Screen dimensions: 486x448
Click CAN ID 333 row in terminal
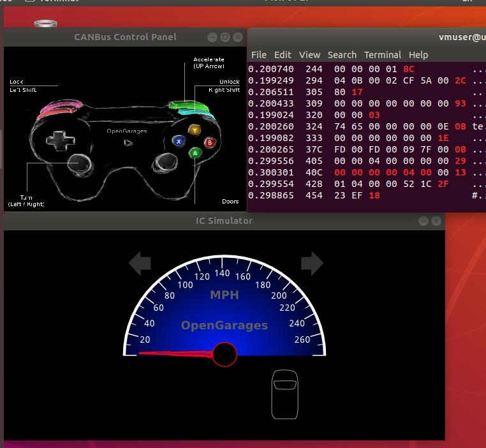[x=367, y=138]
